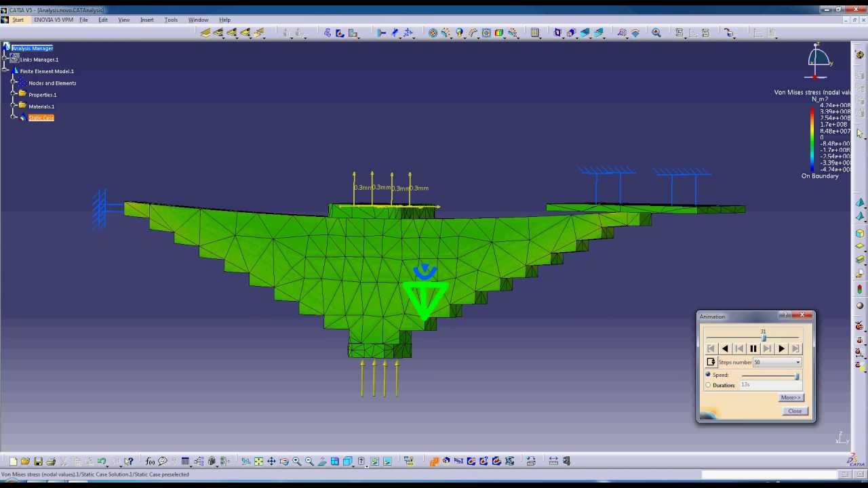Click the Undo icon
The image size is (868, 488).
pos(102,462)
